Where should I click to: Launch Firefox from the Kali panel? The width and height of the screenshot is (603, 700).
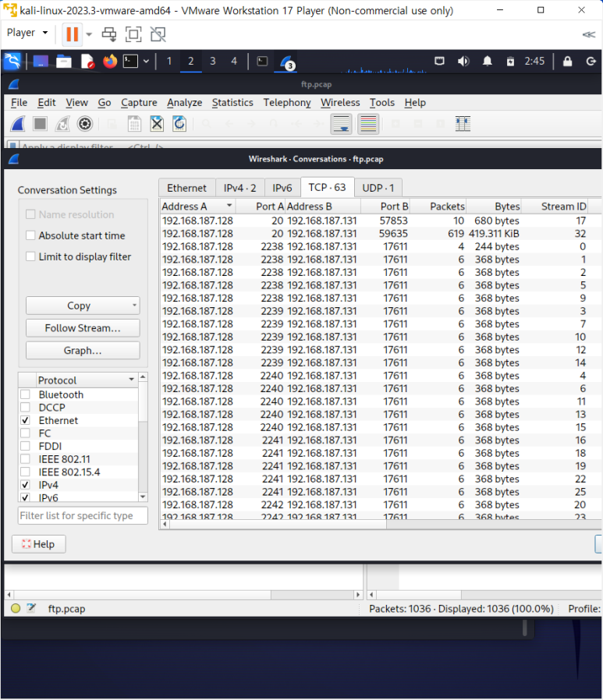[x=109, y=61]
